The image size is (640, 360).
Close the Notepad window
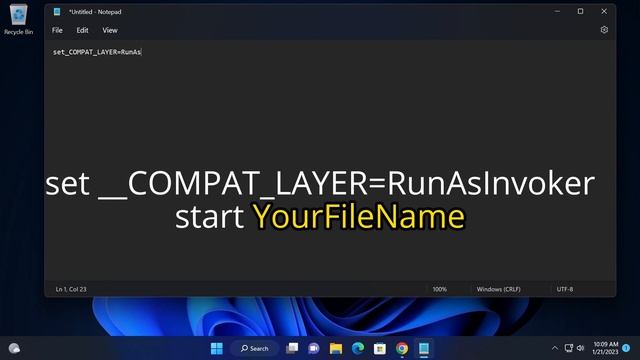(x=604, y=11)
